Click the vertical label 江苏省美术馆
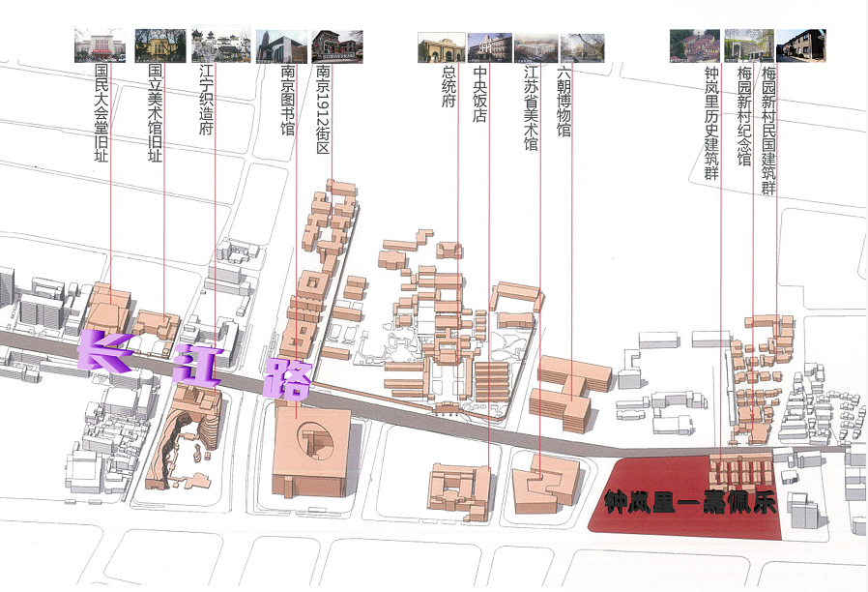Viewport: 868px width, 592px height. [x=531, y=108]
